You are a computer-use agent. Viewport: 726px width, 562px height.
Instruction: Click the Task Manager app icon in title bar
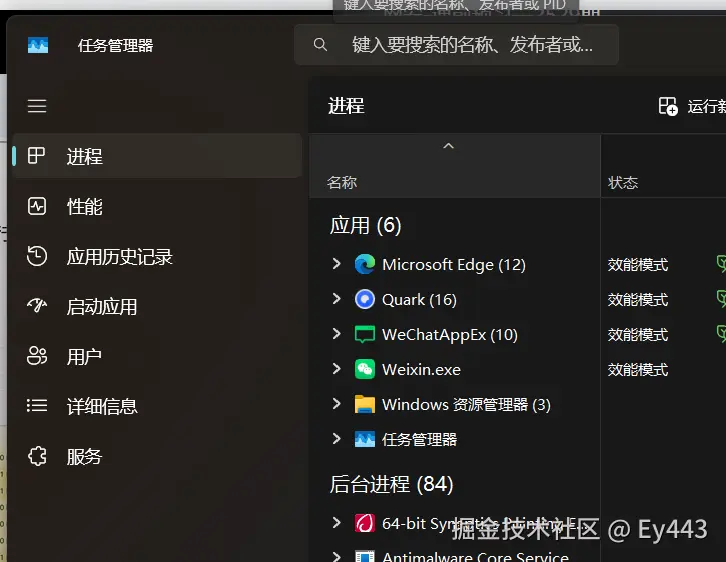point(38,45)
